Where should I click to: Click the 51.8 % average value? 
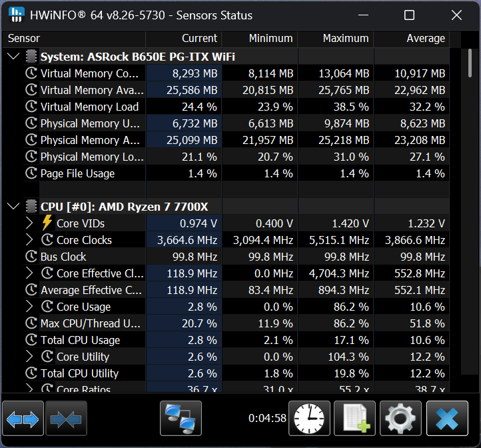[427, 323]
